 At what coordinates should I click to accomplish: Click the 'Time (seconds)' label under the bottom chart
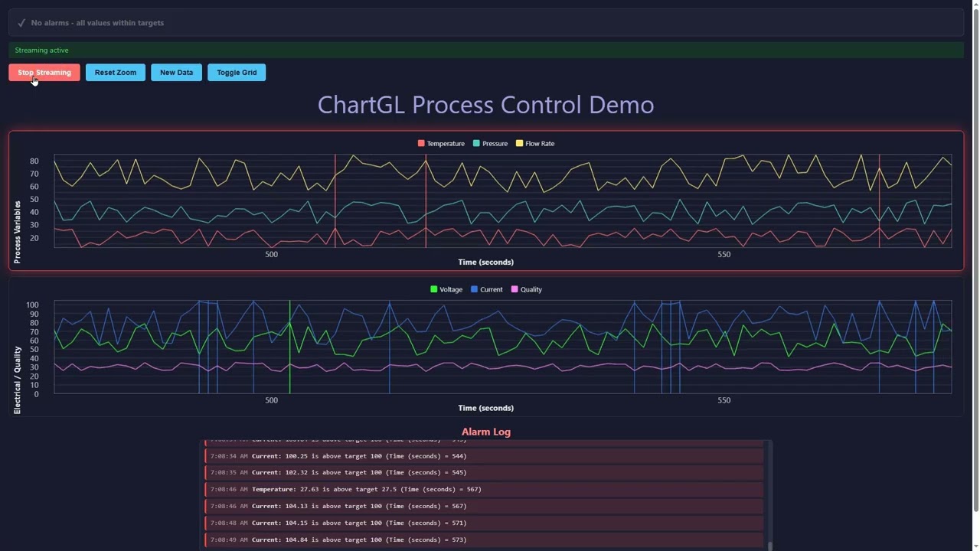(486, 408)
